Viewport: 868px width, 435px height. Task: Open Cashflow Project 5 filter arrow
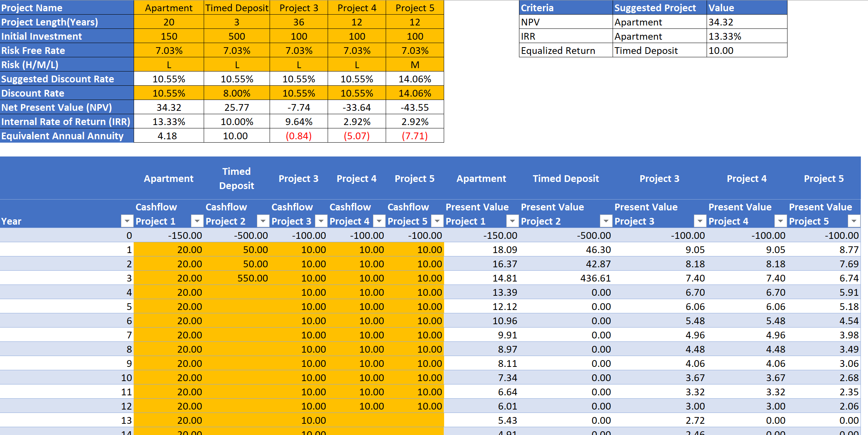pos(437,221)
